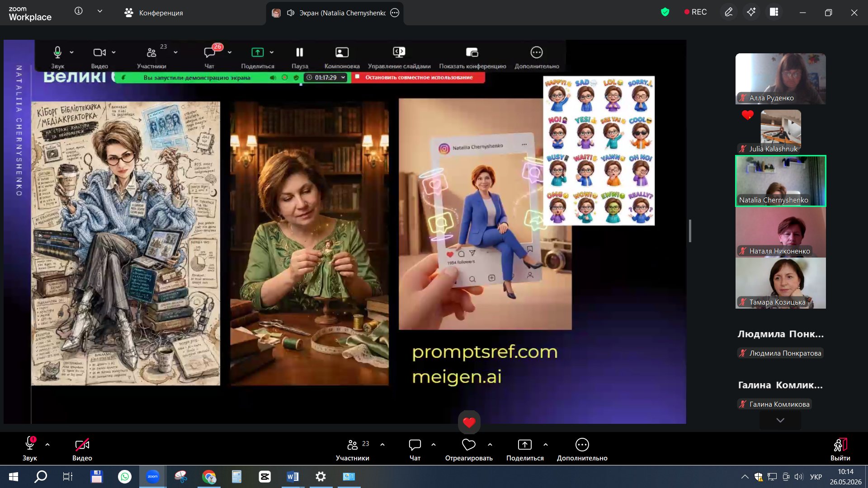Leave the meeting via Выйти

coord(840,450)
